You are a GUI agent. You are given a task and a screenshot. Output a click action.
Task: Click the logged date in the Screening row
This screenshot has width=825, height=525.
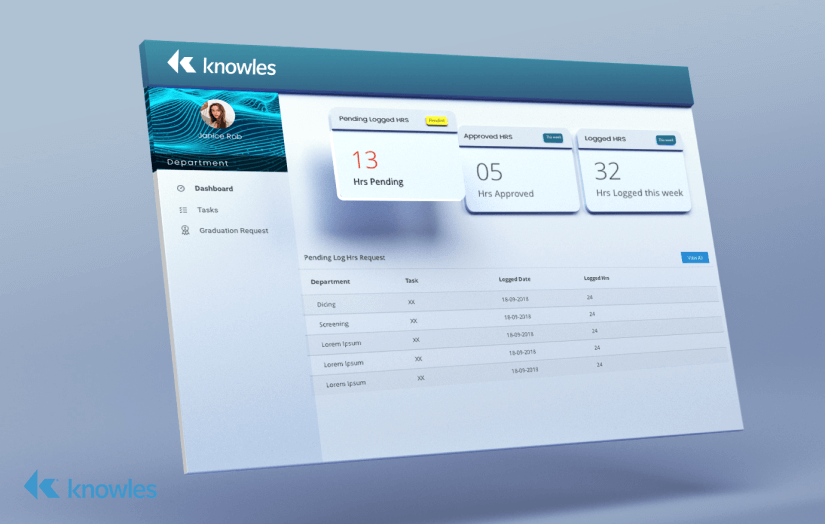pos(518,317)
